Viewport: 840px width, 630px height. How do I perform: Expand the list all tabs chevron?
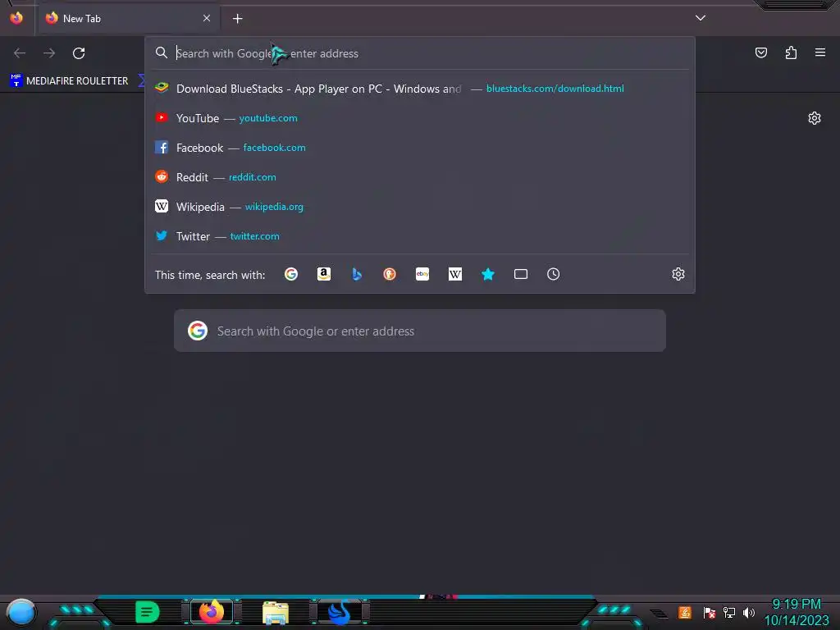(x=701, y=18)
